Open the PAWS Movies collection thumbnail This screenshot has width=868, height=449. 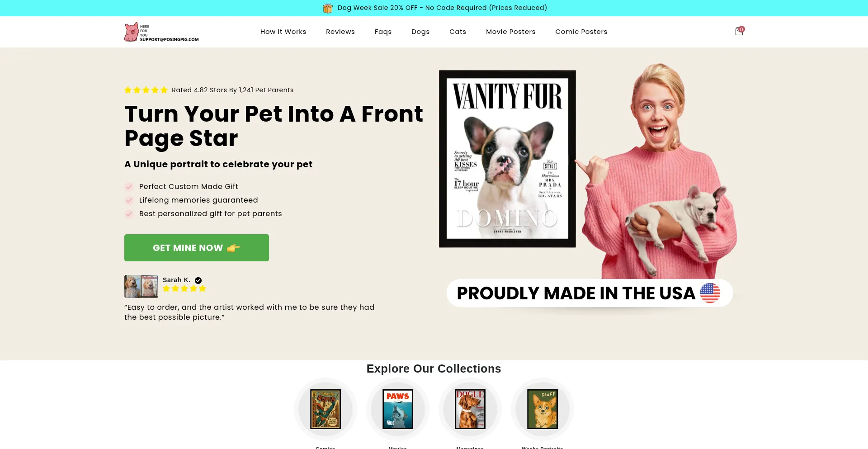(398, 409)
